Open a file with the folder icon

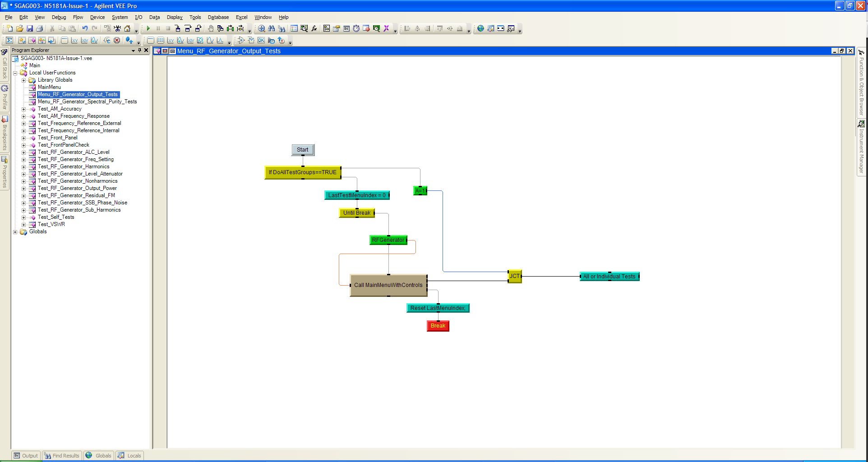[x=19, y=28]
